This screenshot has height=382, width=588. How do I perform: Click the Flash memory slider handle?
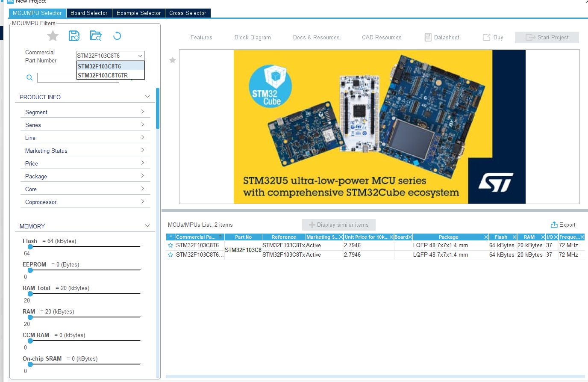[x=30, y=247]
